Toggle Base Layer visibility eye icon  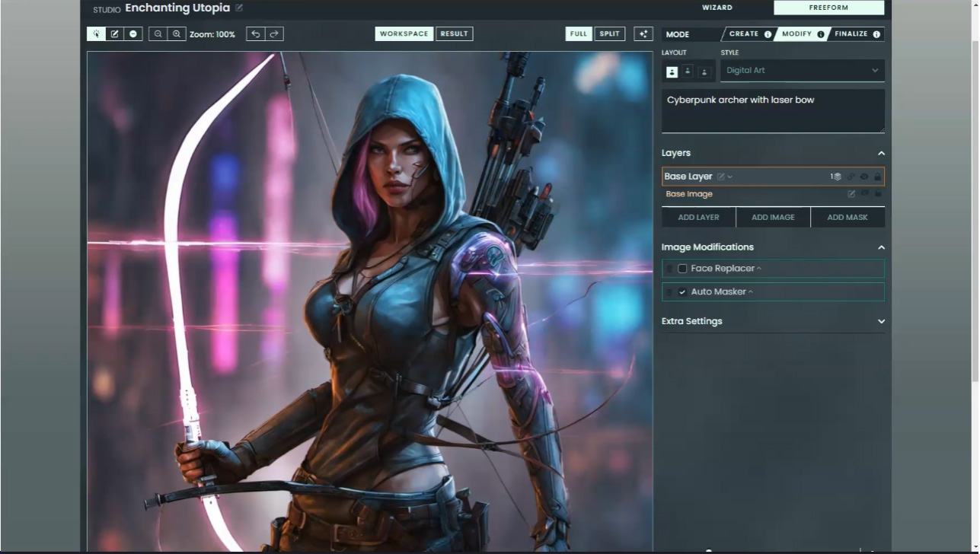(864, 177)
